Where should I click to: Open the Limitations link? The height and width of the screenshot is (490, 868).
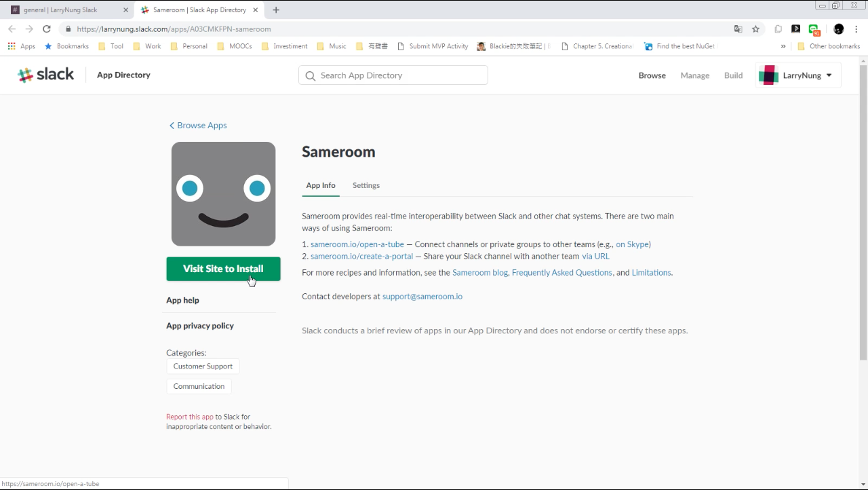[x=651, y=273]
